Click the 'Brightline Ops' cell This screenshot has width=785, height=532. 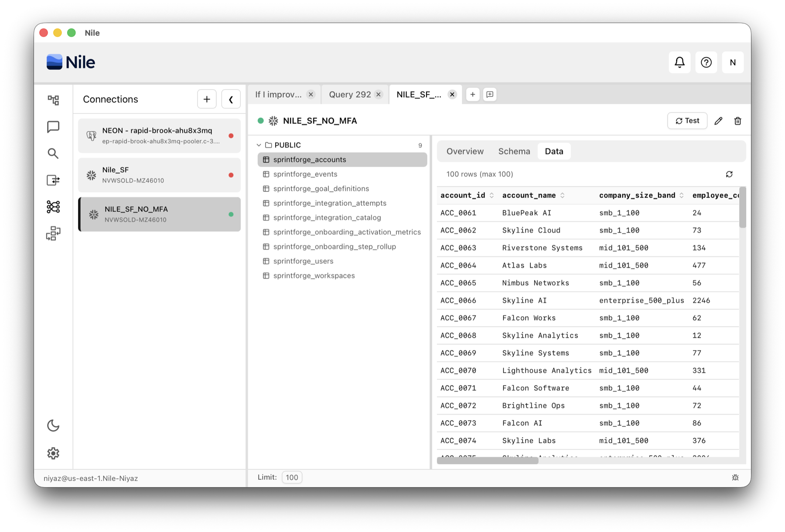(x=533, y=406)
